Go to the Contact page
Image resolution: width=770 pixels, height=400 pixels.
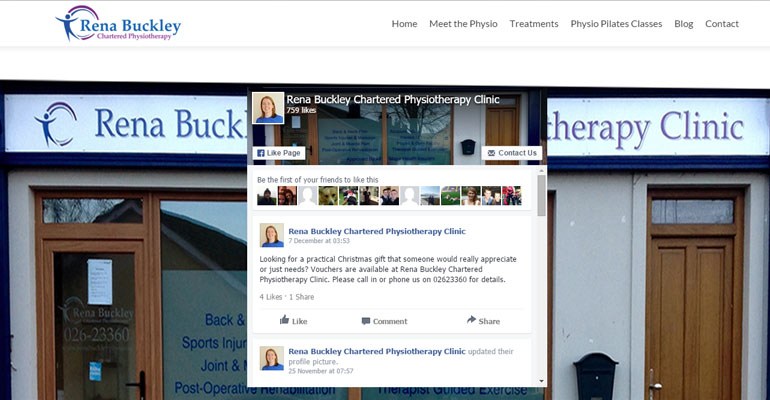pos(721,24)
